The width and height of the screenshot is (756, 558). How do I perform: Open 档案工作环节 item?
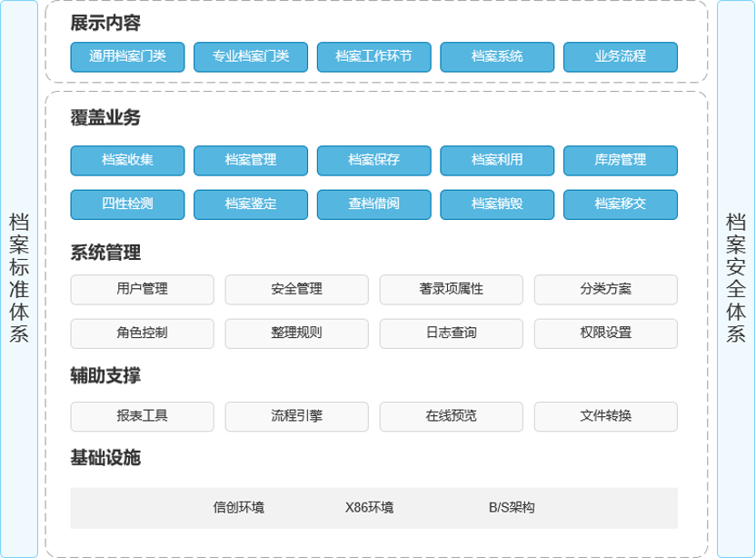tap(373, 57)
